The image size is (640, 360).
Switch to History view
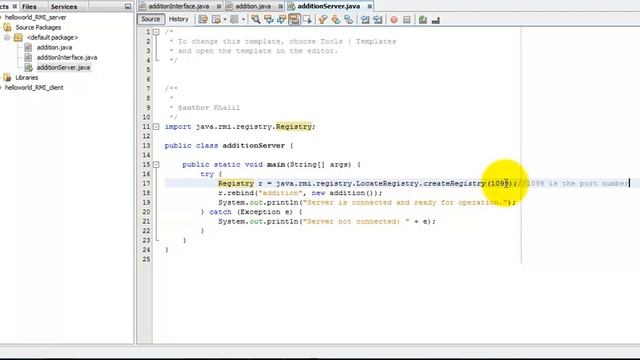[178, 19]
